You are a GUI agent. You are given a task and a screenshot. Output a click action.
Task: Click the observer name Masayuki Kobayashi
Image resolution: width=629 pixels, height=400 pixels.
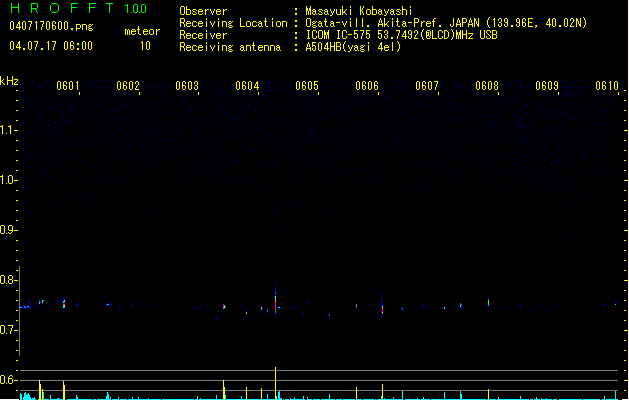point(359,11)
